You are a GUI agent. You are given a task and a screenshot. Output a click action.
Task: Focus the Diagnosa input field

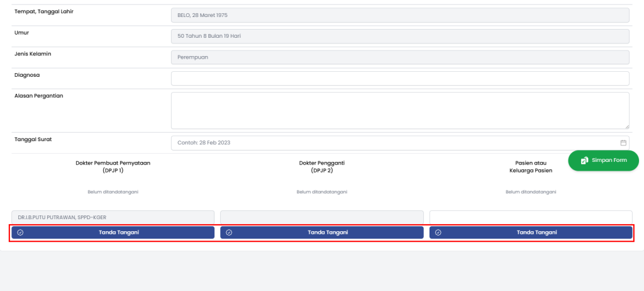click(400, 78)
